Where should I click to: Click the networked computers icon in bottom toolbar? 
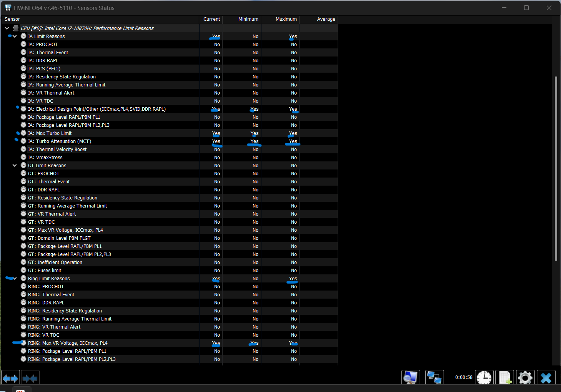click(x=434, y=378)
